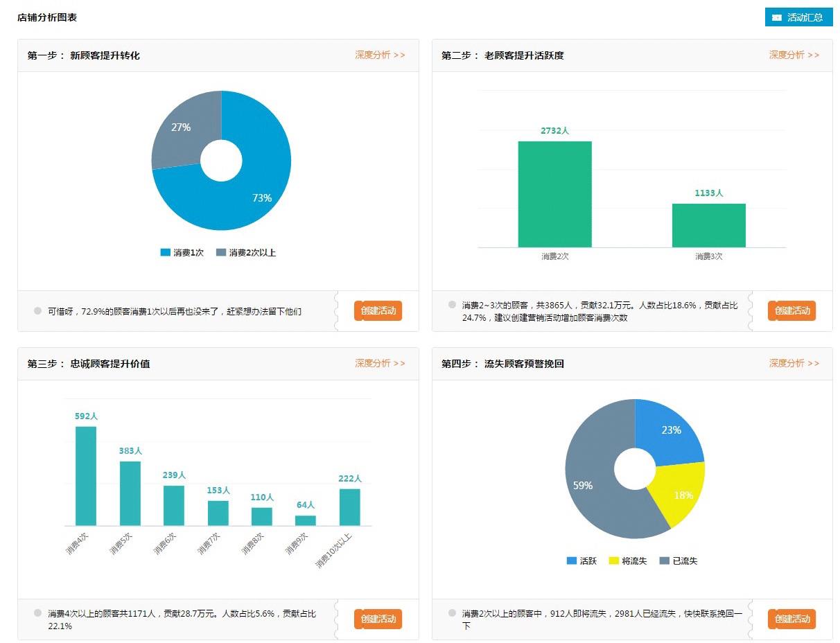Open 深度分析 for 流失顾客预警挽回
The image size is (840, 643).
[x=794, y=363]
